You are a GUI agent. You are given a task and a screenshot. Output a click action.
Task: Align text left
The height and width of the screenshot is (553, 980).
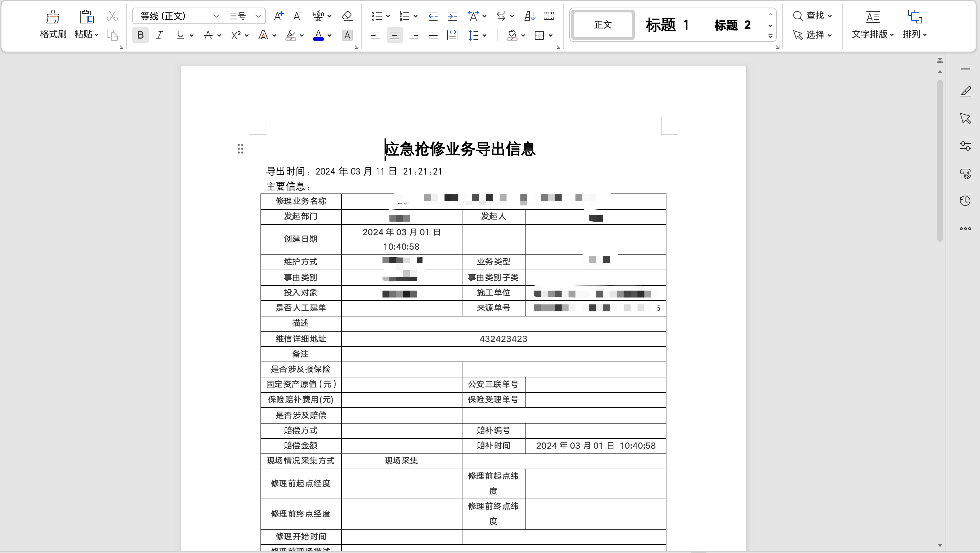click(x=375, y=36)
